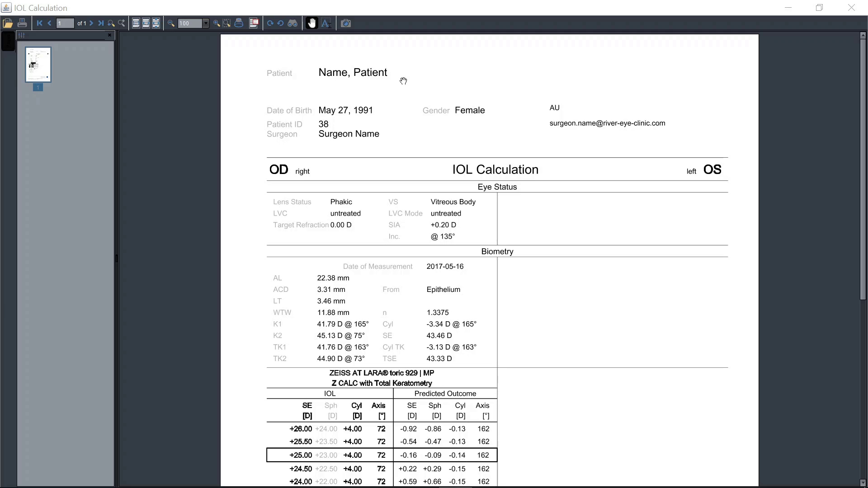Select the page 1 thumbnail
The width and height of the screenshot is (868, 488).
coord(38,64)
